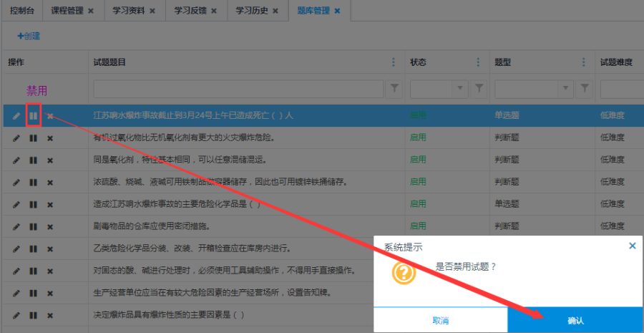
Task: Click the 创建 button to add question
Action: coord(29,36)
